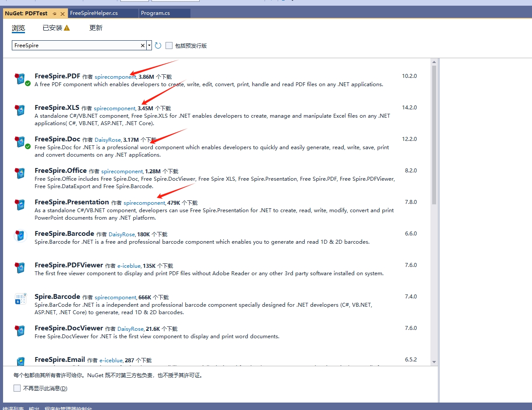Select the Spire.Barcode package title
This screenshot has height=410, width=532.
57,297
